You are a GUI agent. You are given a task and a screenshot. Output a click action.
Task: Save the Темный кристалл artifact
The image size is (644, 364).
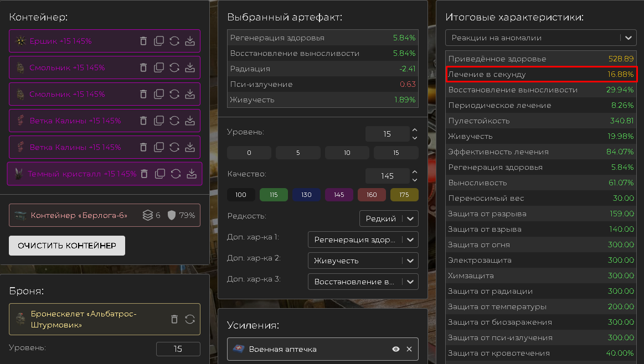[192, 174]
